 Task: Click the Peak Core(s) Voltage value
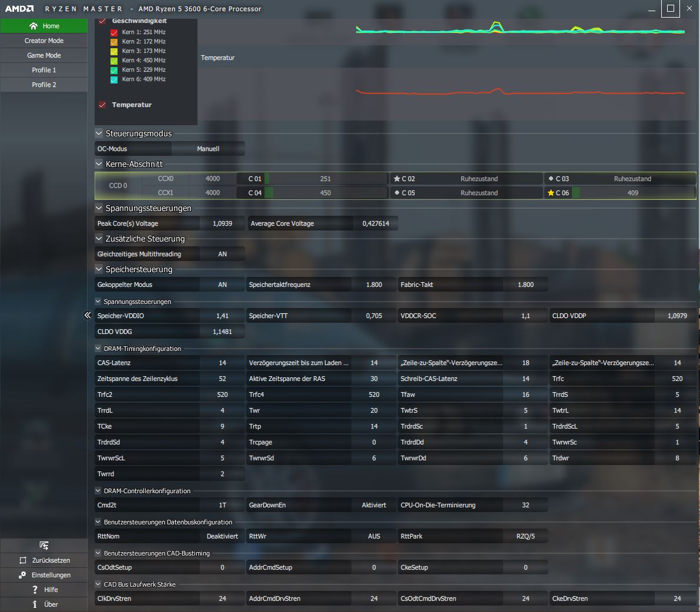(x=222, y=223)
